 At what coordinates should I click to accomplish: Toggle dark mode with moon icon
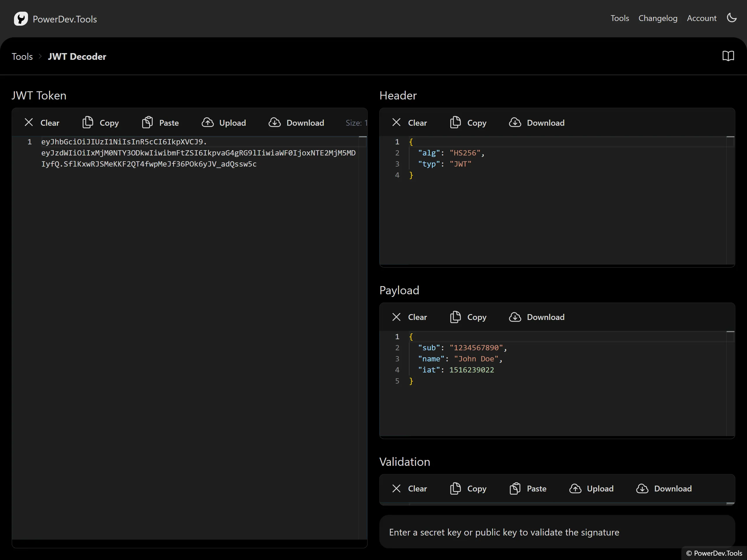(x=732, y=18)
